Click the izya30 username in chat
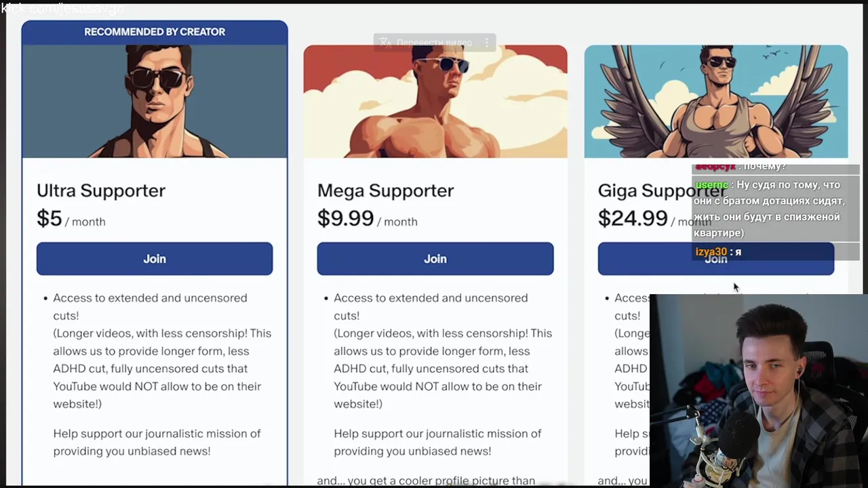This screenshot has height=488, width=868. coord(711,252)
